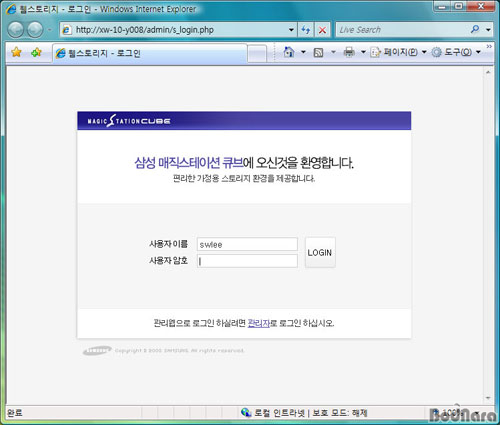Click the Live Search magnifier icon
500x425 pixels.
(475, 29)
